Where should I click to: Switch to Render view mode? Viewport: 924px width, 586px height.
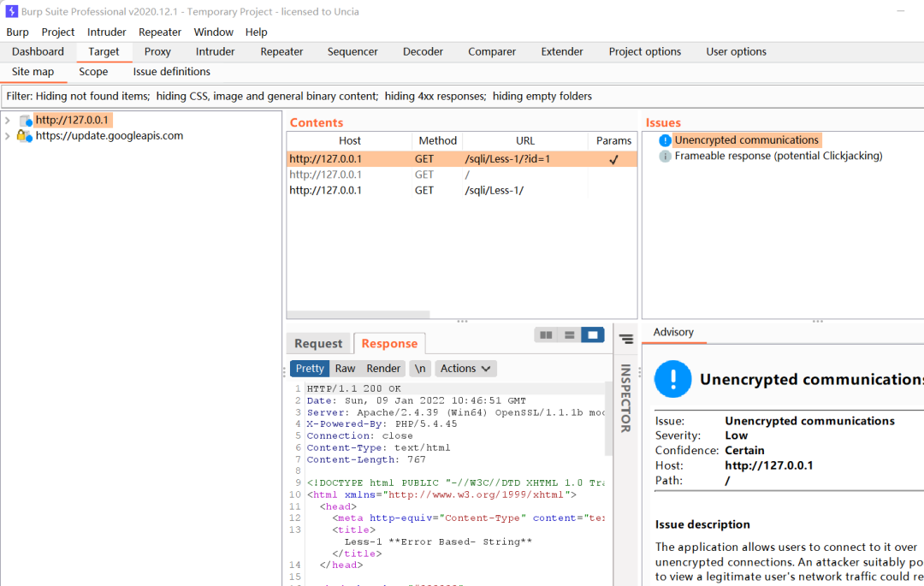coord(383,369)
